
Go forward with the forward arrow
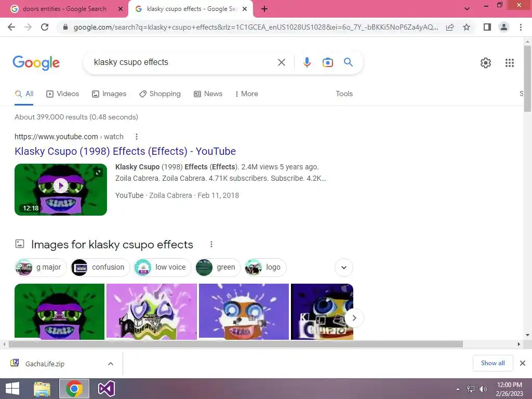tap(28, 27)
